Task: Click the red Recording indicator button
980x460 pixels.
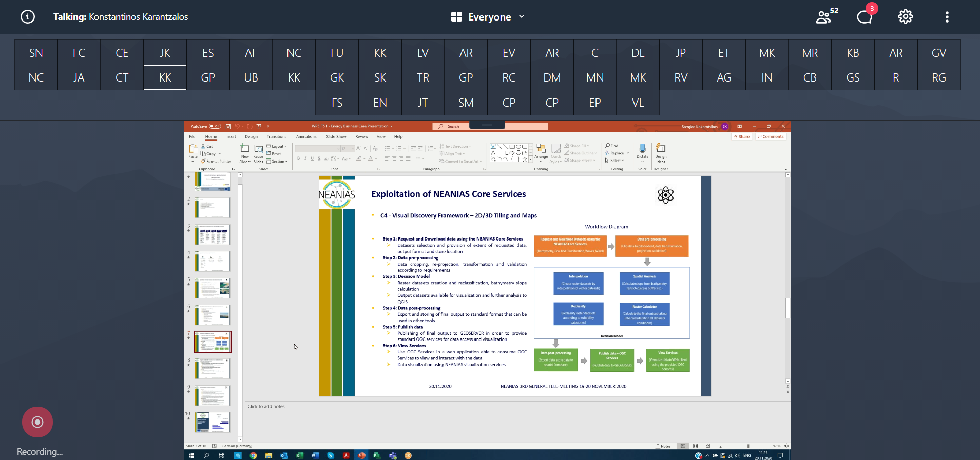Action: [x=37, y=422]
